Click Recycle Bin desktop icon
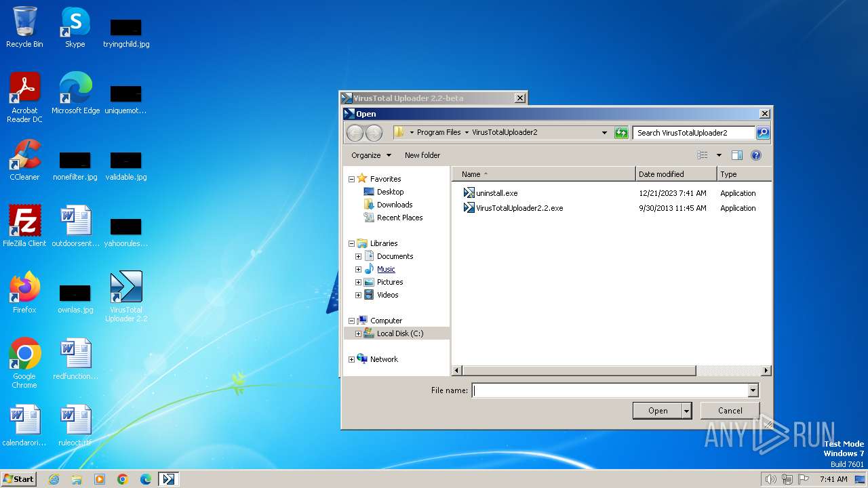 pyautogui.click(x=24, y=28)
